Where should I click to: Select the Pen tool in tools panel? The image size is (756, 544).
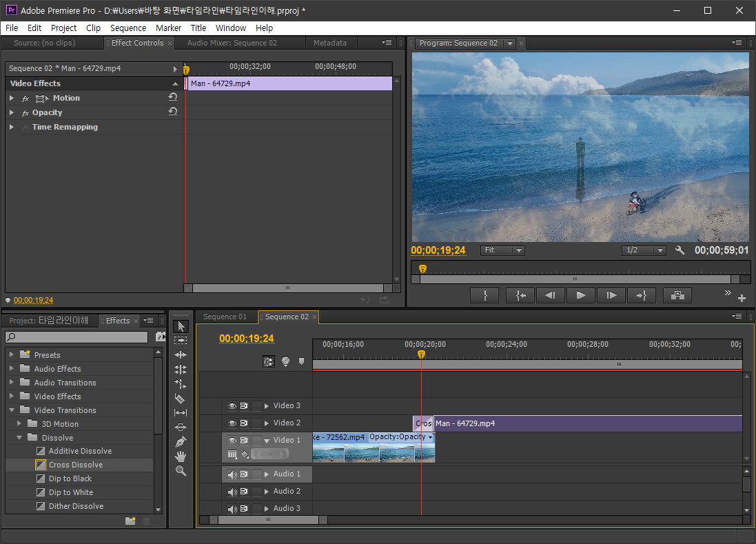coord(181,441)
